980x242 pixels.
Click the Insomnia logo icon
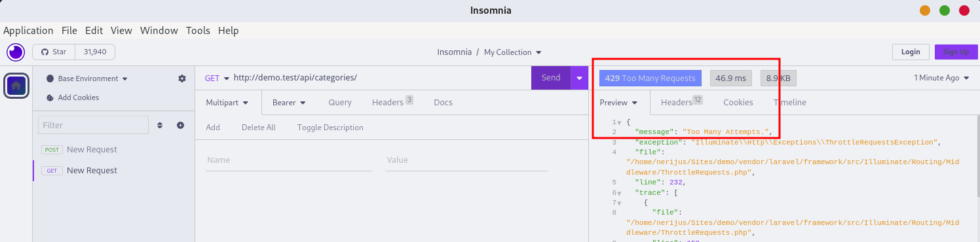[15, 52]
